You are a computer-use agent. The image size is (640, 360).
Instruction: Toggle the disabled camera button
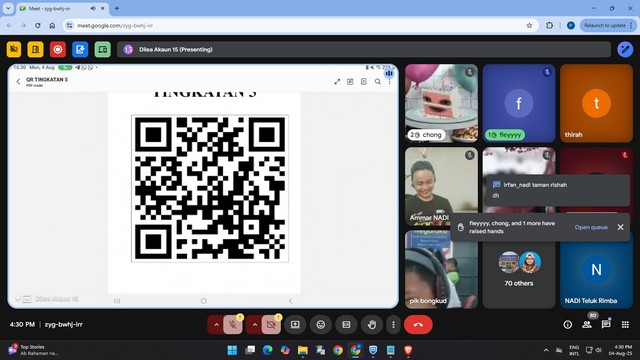click(x=271, y=325)
